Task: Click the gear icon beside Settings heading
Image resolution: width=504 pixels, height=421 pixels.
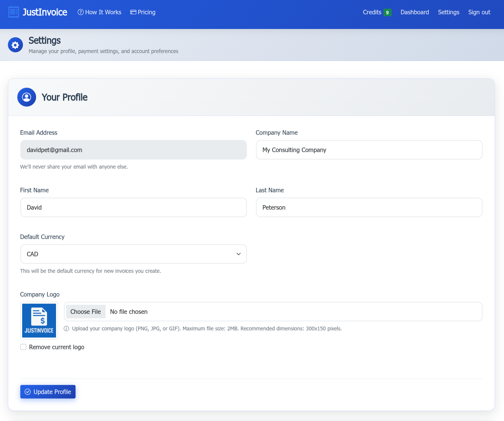Action: click(15, 45)
